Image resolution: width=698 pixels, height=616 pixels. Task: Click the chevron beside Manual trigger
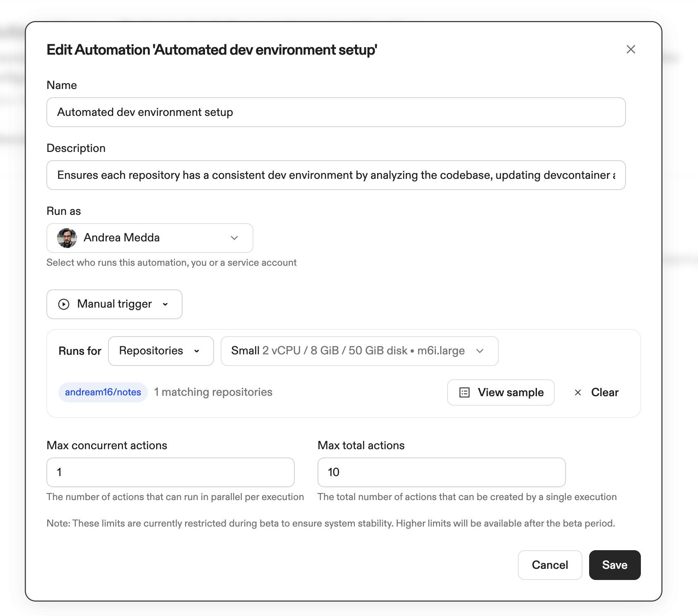[165, 305]
